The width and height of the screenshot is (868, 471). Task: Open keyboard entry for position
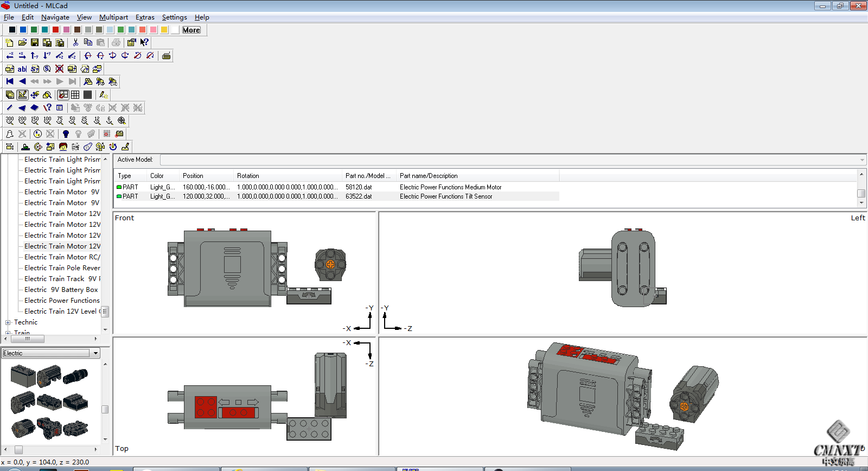(x=167, y=55)
